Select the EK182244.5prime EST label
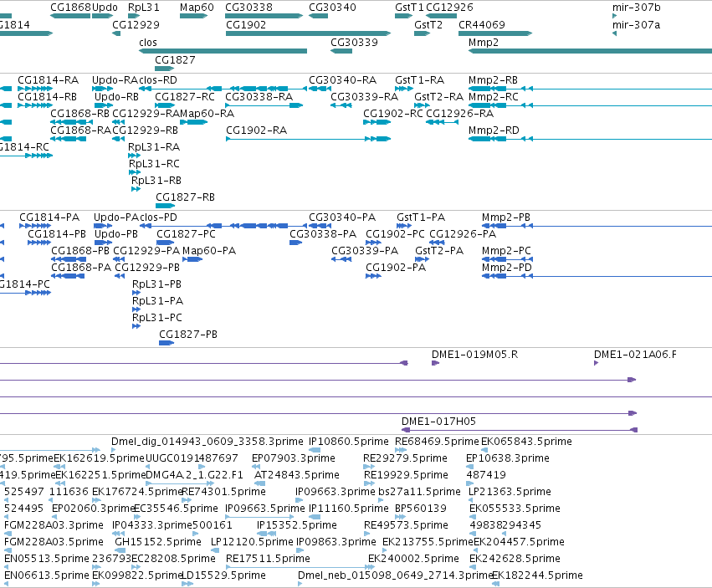Image resolution: width=712 pixels, height=588 pixels. click(x=537, y=575)
